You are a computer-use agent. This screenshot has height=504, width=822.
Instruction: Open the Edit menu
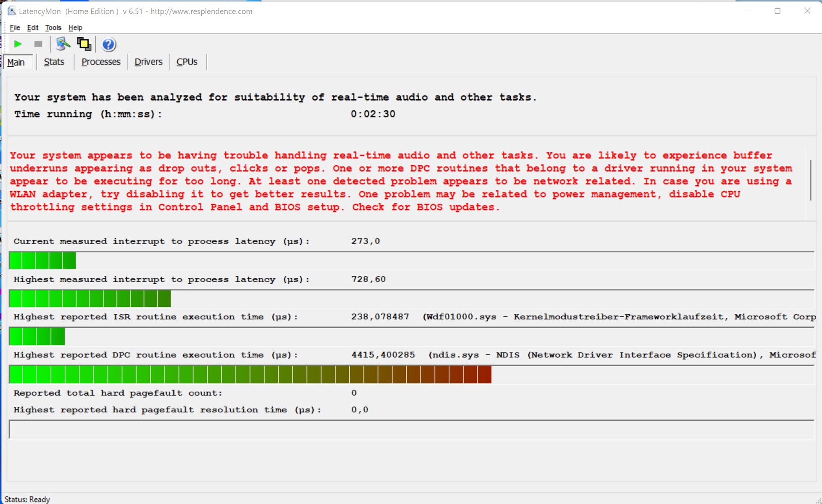(33, 28)
